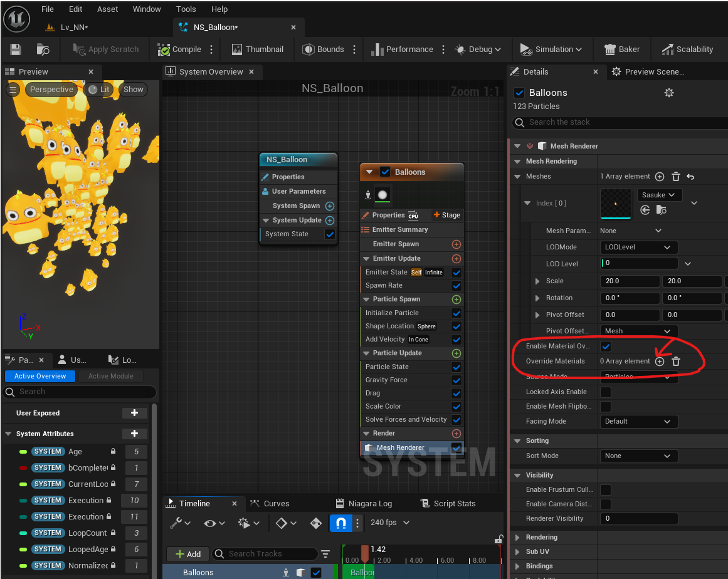Add a module to Particle Update
Viewport: 728px width, 579px height.
[x=456, y=353]
